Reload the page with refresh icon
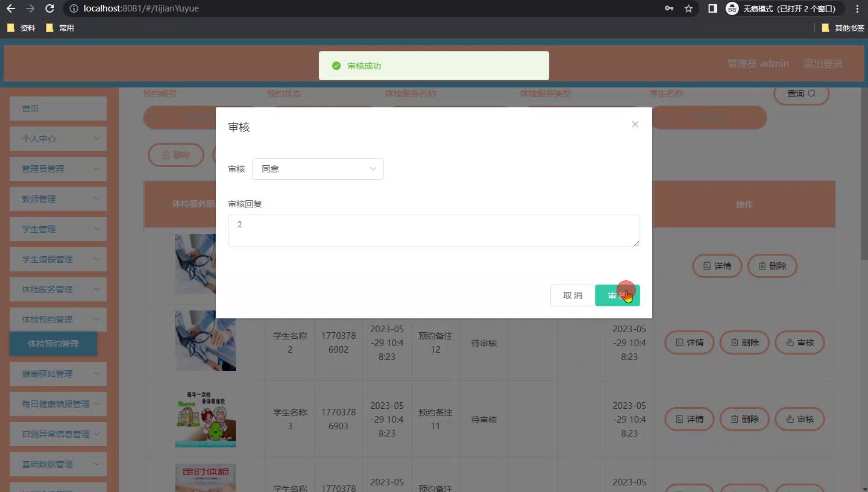Image resolution: width=868 pixels, height=492 pixels. tap(50, 8)
